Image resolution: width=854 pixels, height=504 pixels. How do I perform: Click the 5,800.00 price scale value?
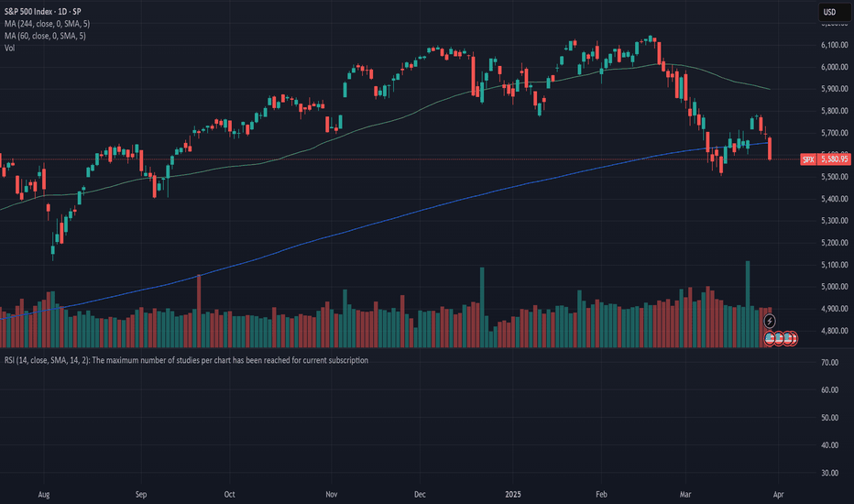(x=835, y=111)
